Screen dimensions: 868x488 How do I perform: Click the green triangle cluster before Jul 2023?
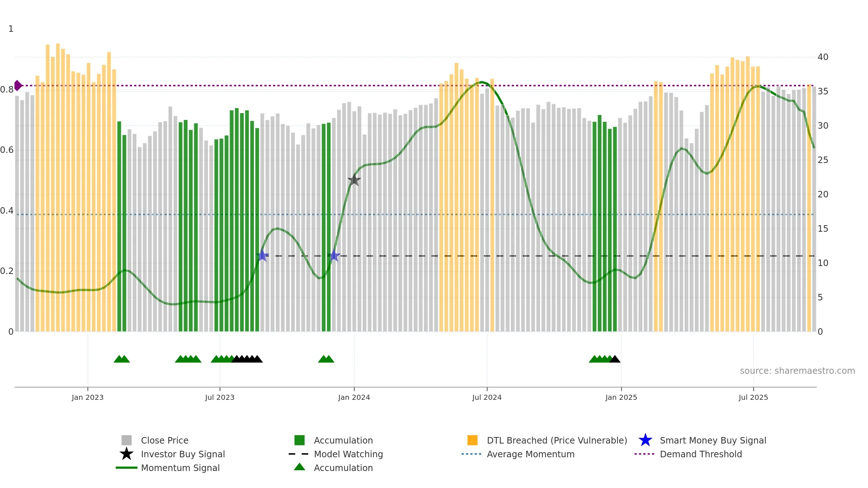point(188,359)
